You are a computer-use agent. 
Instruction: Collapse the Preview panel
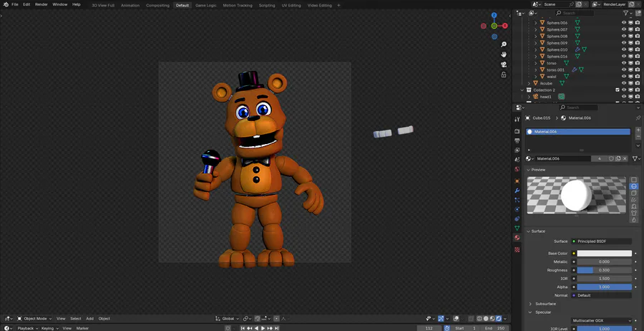click(537, 170)
